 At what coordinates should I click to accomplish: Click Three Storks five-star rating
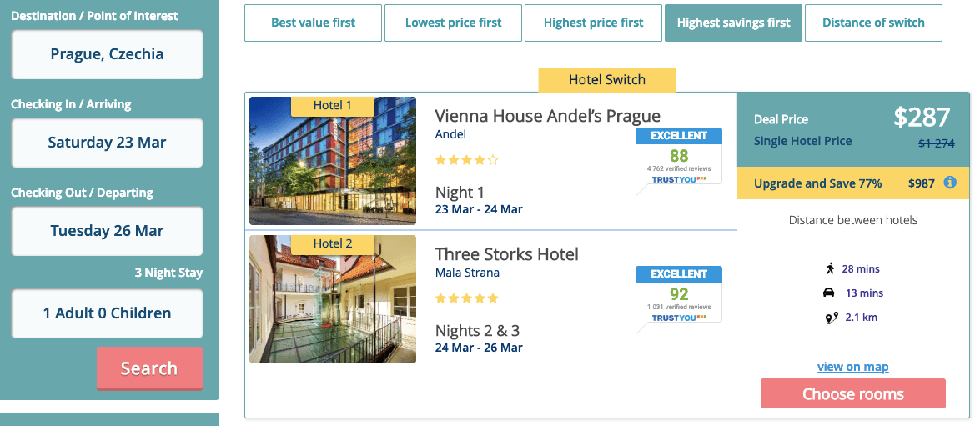467,298
